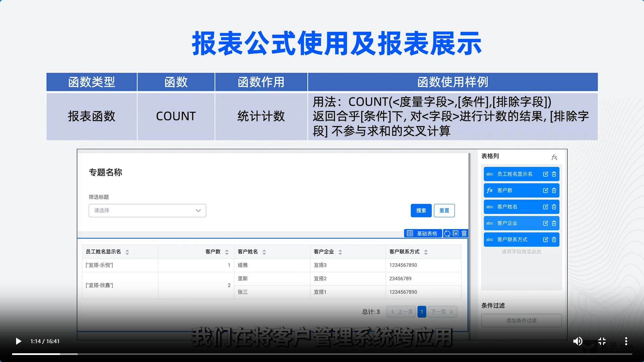This screenshot has width=644, height=362.
Task: Edit the 客户联系方式 column
Action: tap(545, 240)
